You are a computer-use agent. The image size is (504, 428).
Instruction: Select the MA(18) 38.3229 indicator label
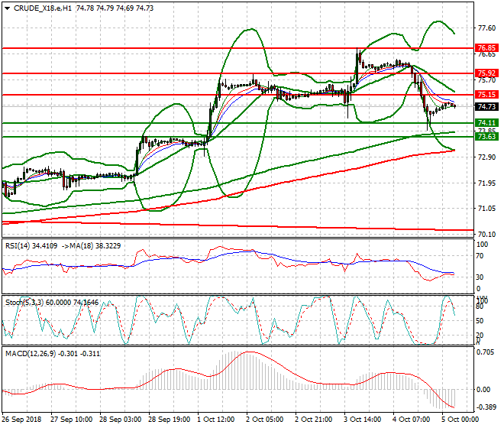point(95,246)
